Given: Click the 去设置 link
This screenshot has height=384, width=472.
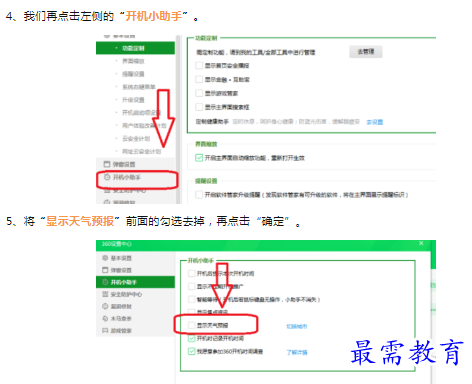Looking at the screenshot, I should [x=375, y=122].
